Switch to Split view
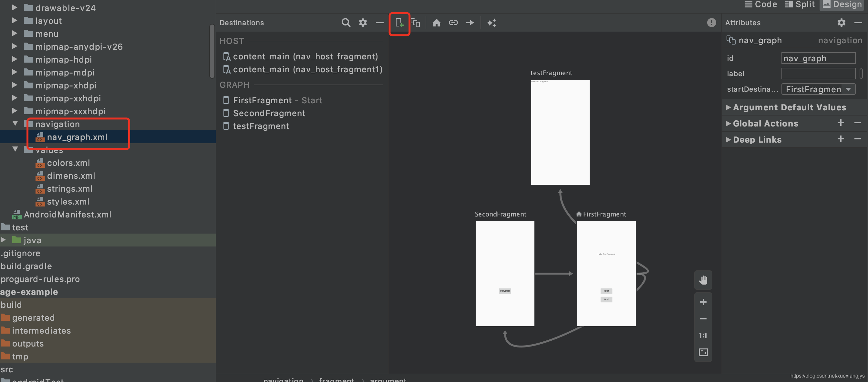 pyautogui.click(x=800, y=5)
